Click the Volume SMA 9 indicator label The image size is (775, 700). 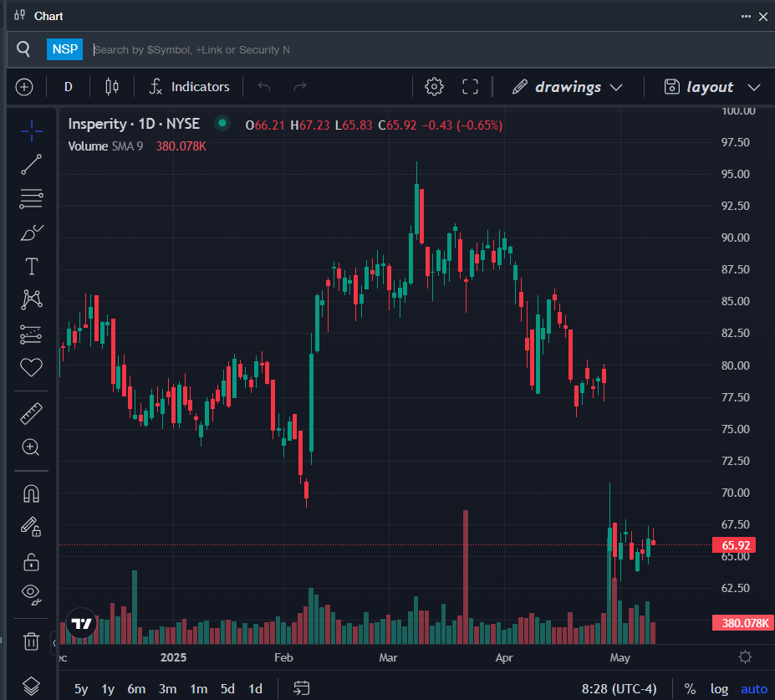tap(105, 146)
